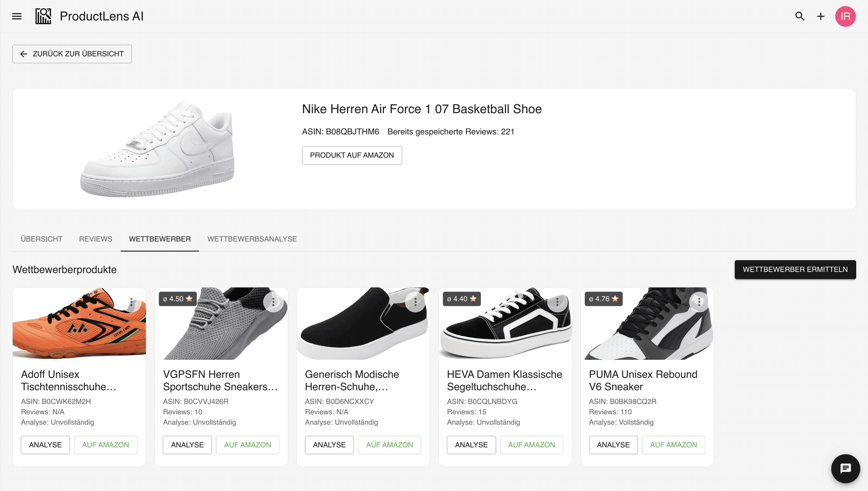Click Wettbewerber ermitteln button

tap(795, 269)
